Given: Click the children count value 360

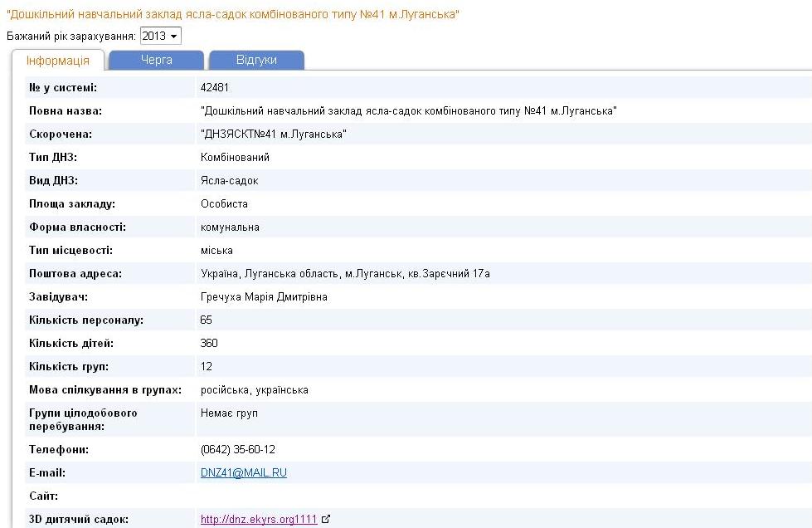Looking at the screenshot, I should coord(209,344).
